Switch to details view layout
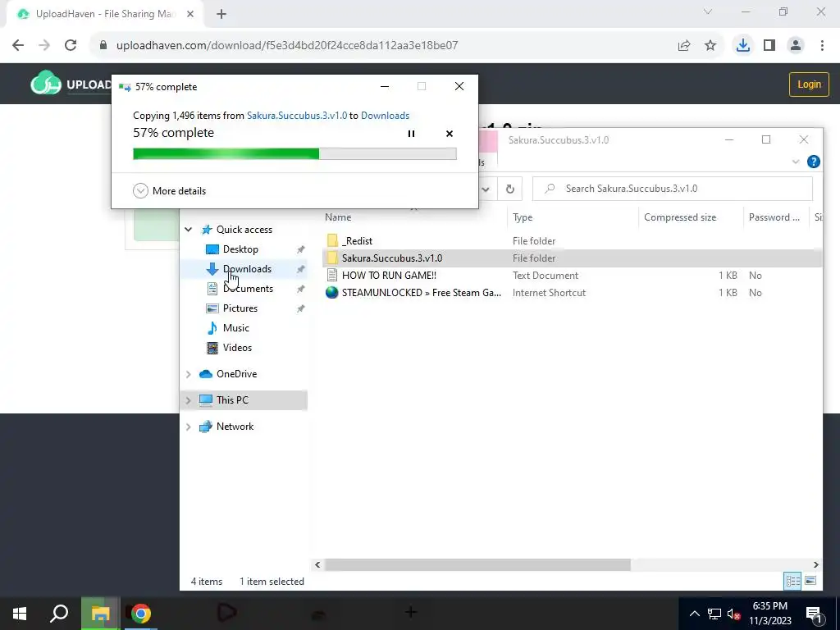The height and width of the screenshot is (630, 840). [792, 581]
